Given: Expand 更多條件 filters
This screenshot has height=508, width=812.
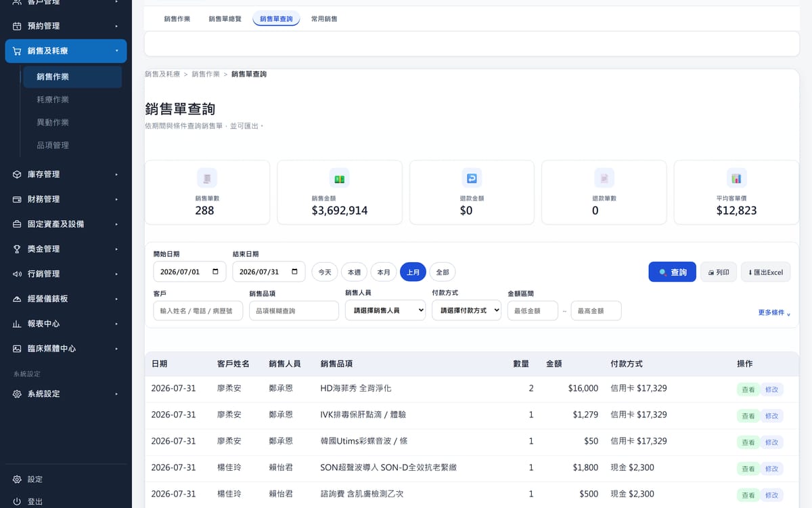Looking at the screenshot, I should pos(774,313).
